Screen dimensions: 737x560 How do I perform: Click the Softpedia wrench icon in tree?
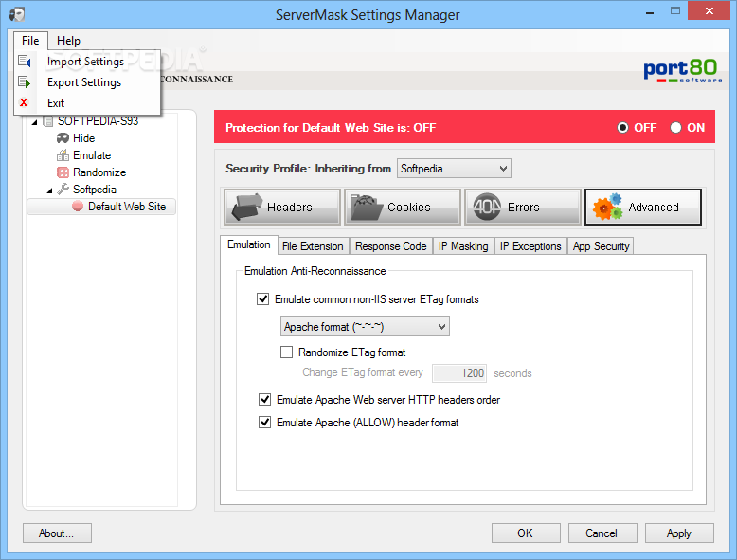(63, 189)
